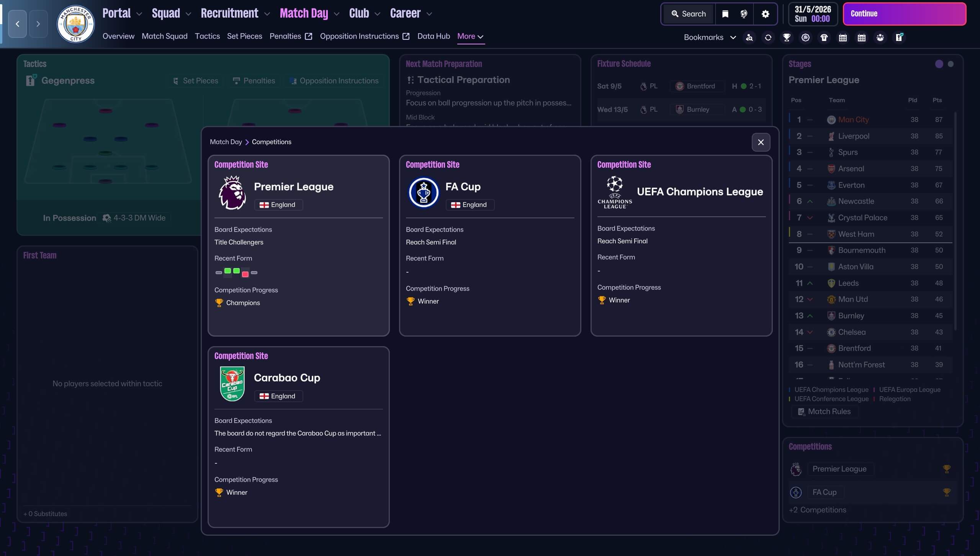Go to the Match Squad tab
This screenshot has width=980, height=556.
[x=164, y=36]
